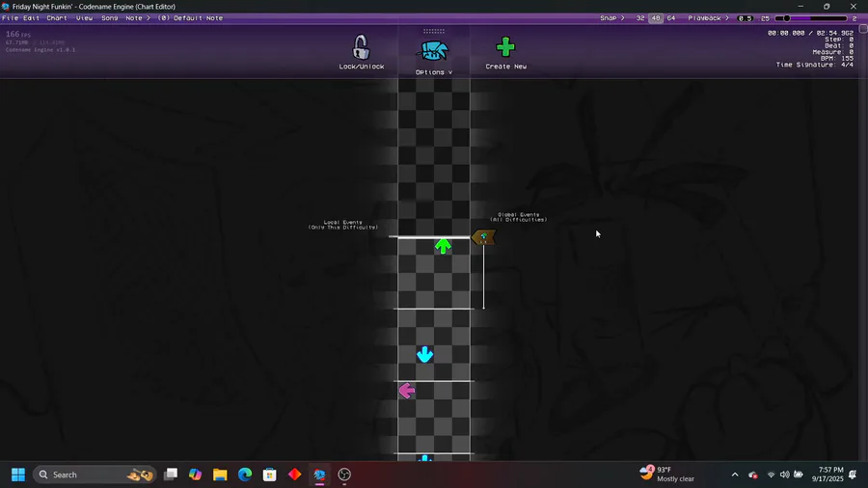The image size is (868, 488).
Task: Click the Create New label
Action: [x=506, y=67]
